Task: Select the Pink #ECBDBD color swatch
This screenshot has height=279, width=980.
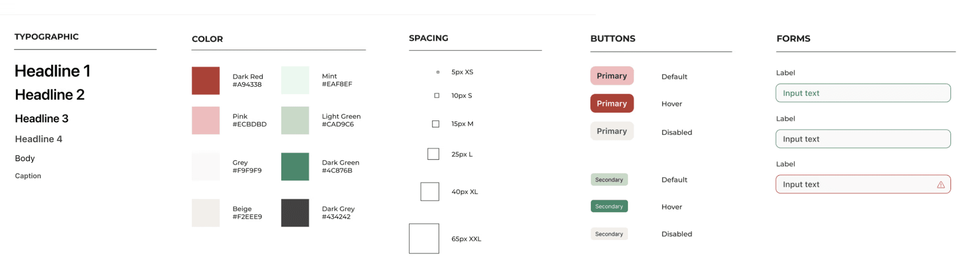Action: point(206,120)
